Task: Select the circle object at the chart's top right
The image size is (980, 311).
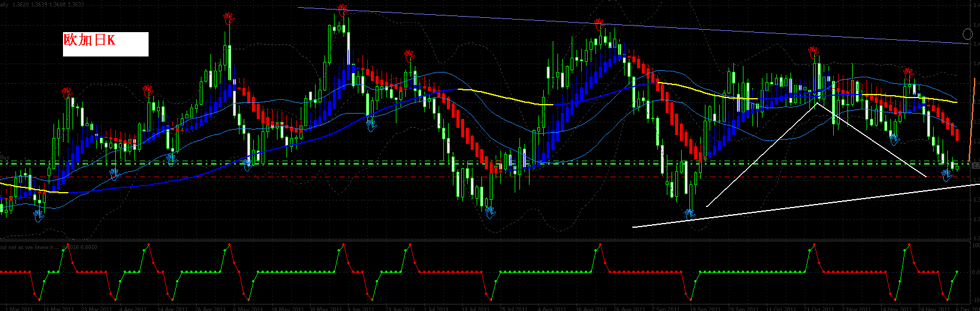Action: [967, 34]
